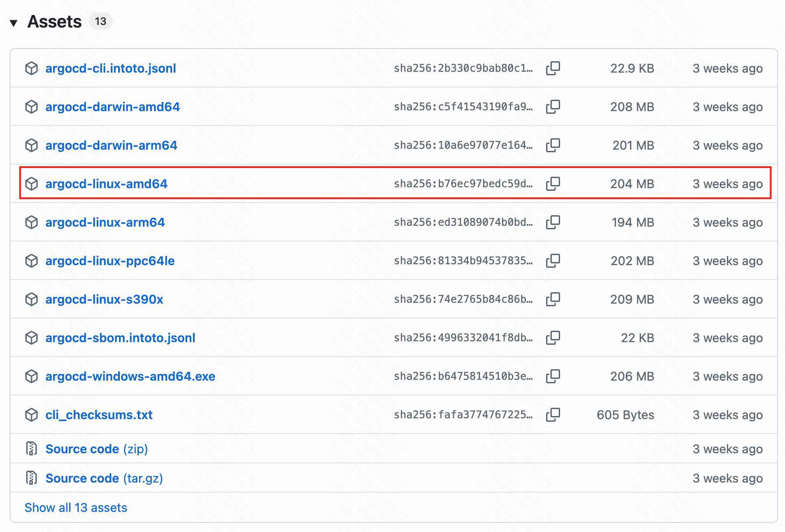
Task: Copy sha256 for argocd-darwin-arm64
Action: pyautogui.click(x=553, y=145)
